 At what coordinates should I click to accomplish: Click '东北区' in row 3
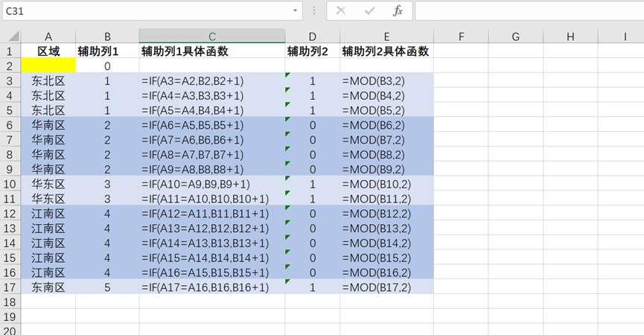[48, 80]
